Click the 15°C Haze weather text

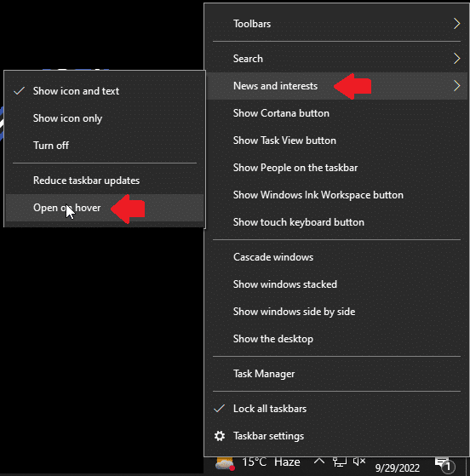(271, 462)
